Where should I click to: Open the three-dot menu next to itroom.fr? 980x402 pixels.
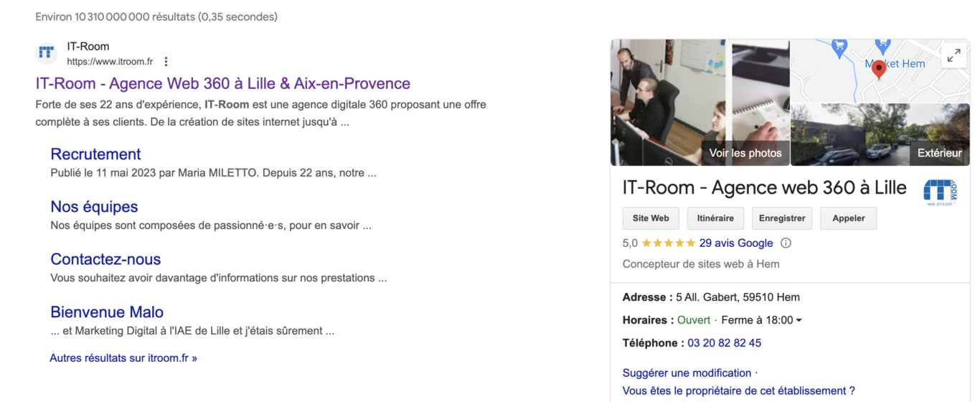[166, 62]
